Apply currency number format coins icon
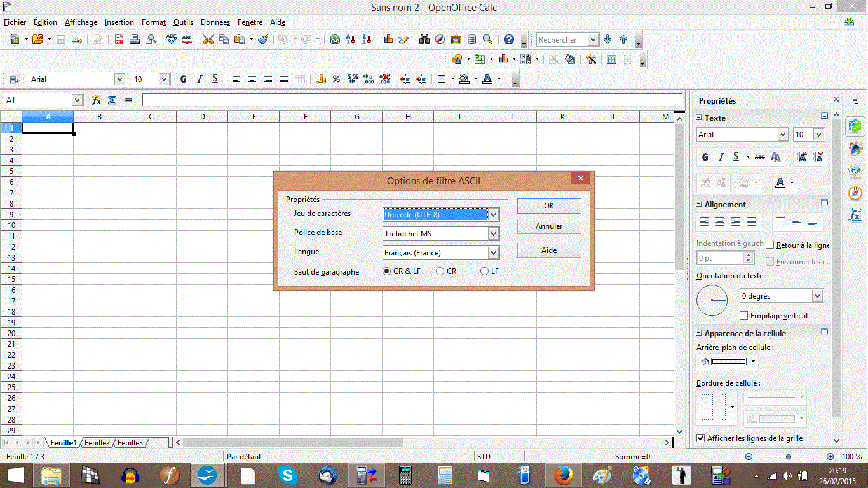Image resolution: width=868 pixels, height=488 pixels. pyautogui.click(x=321, y=79)
